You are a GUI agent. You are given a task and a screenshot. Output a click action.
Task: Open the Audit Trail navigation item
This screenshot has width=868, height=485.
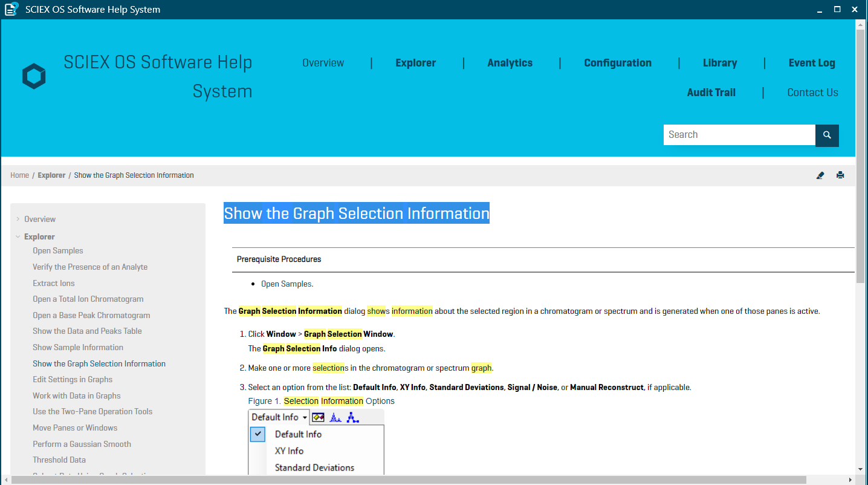coord(711,93)
